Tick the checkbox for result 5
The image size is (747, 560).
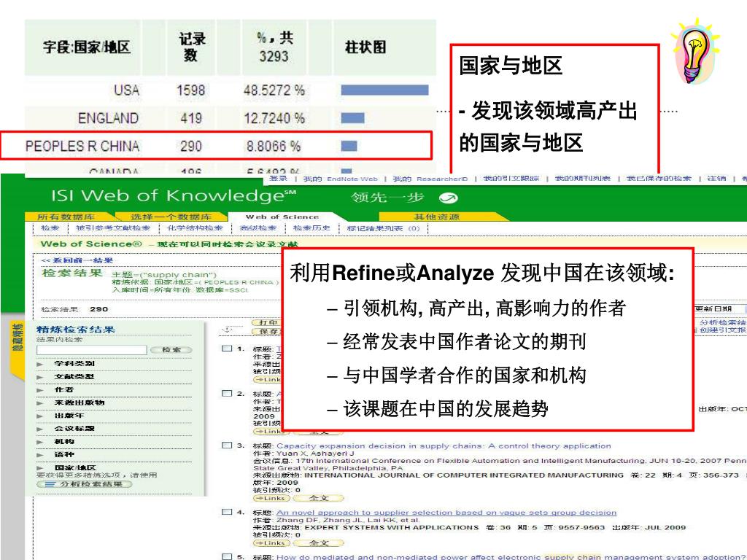pos(228,556)
